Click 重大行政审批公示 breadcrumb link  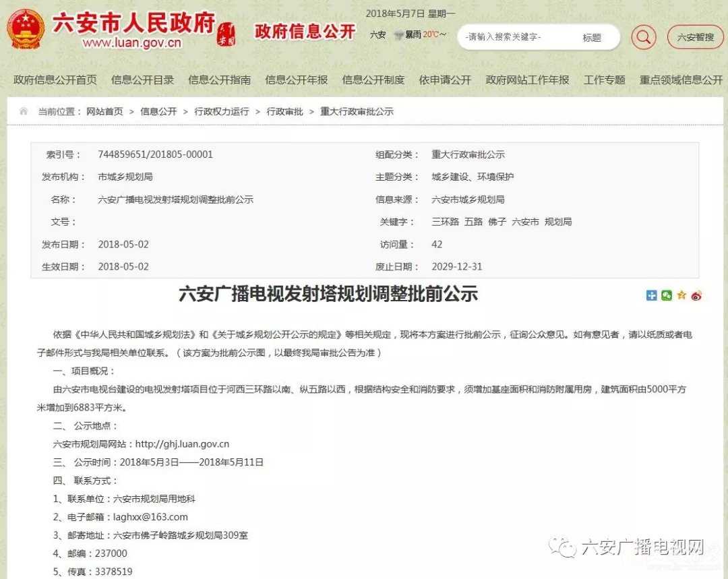pyautogui.click(x=357, y=111)
